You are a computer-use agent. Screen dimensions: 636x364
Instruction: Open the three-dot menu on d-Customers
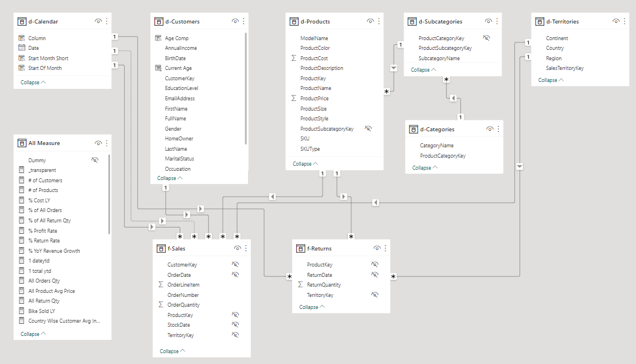(x=245, y=21)
